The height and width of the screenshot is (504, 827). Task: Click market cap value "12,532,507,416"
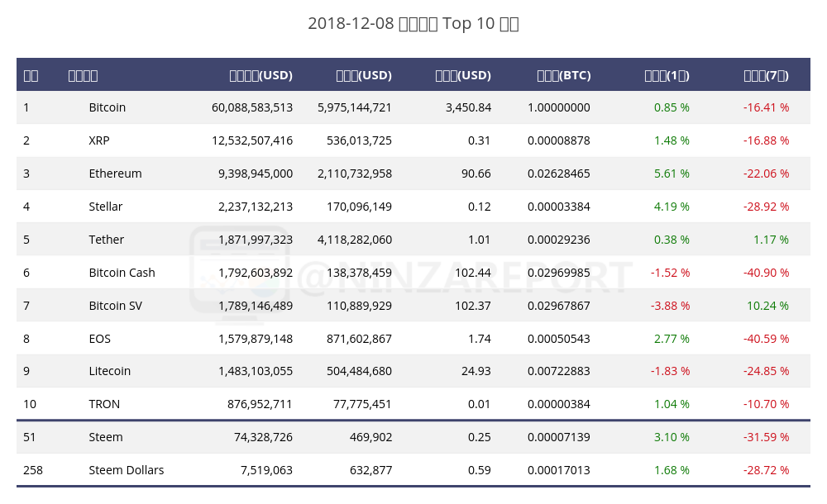pyautogui.click(x=252, y=140)
